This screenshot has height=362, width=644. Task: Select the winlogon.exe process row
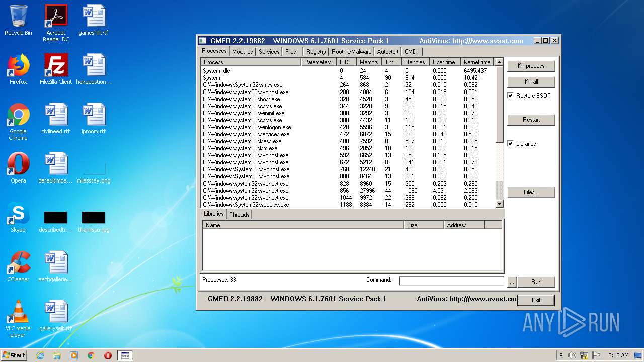point(348,127)
